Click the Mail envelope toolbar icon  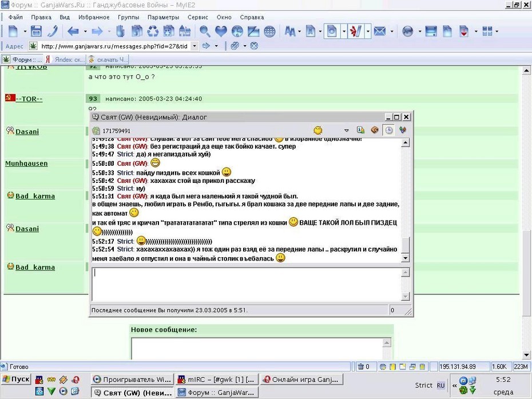tap(380, 31)
